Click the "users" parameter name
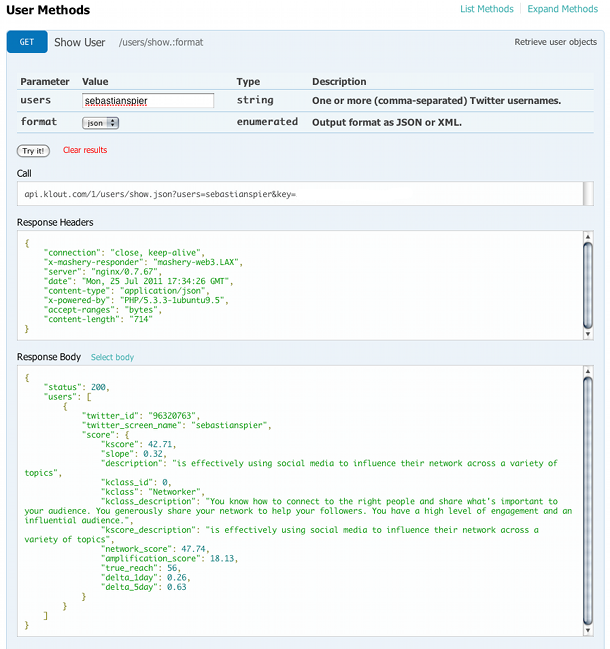 [x=36, y=100]
